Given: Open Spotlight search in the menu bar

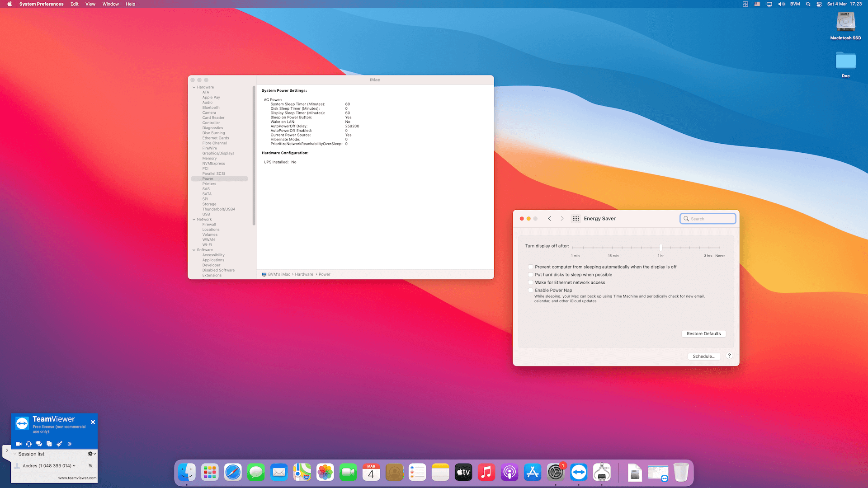Looking at the screenshot, I should click(x=808, y=4).
